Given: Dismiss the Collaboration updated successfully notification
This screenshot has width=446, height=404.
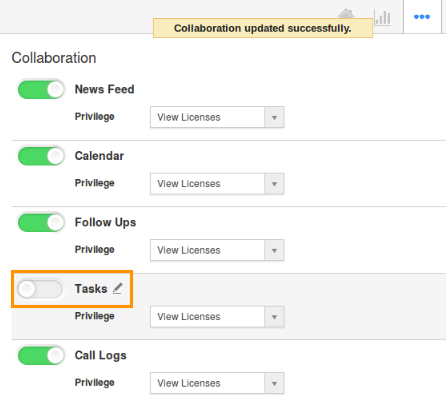Looking at the screenshot, I should click(263, 28).
